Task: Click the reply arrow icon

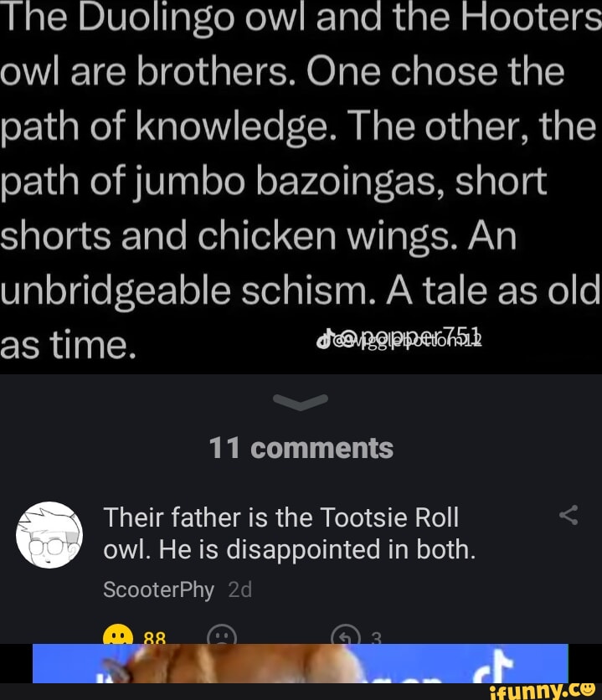Action: 345,637
